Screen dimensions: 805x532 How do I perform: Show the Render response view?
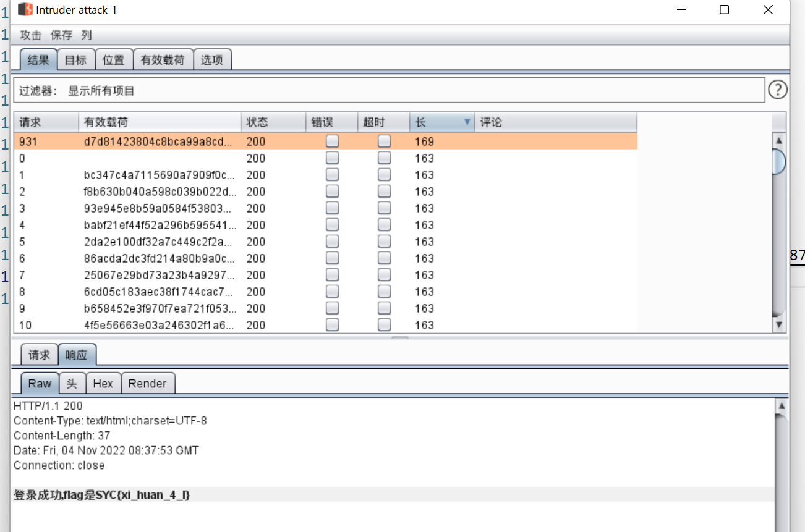[148, 383]
